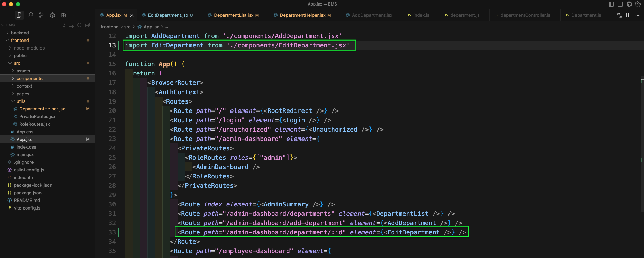This screenshot has width=644, height=258.
Task: Expand the context folder
Action: [47, 86]
